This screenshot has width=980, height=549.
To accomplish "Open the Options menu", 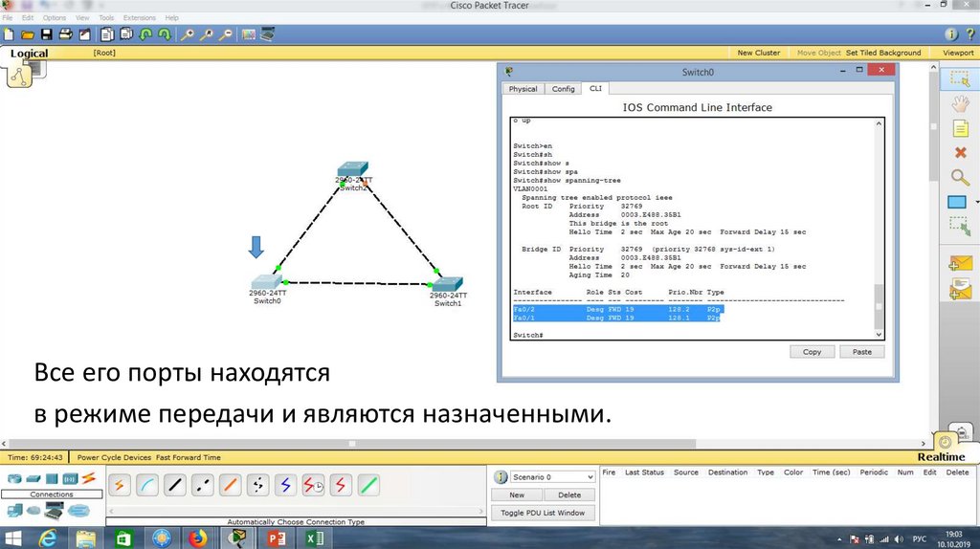I will click(x=55, y=17).
